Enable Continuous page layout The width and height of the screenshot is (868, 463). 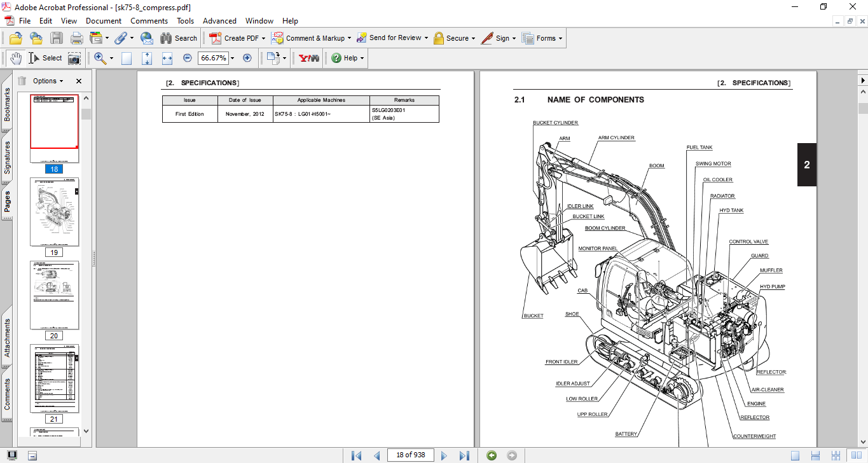(815, 455)
